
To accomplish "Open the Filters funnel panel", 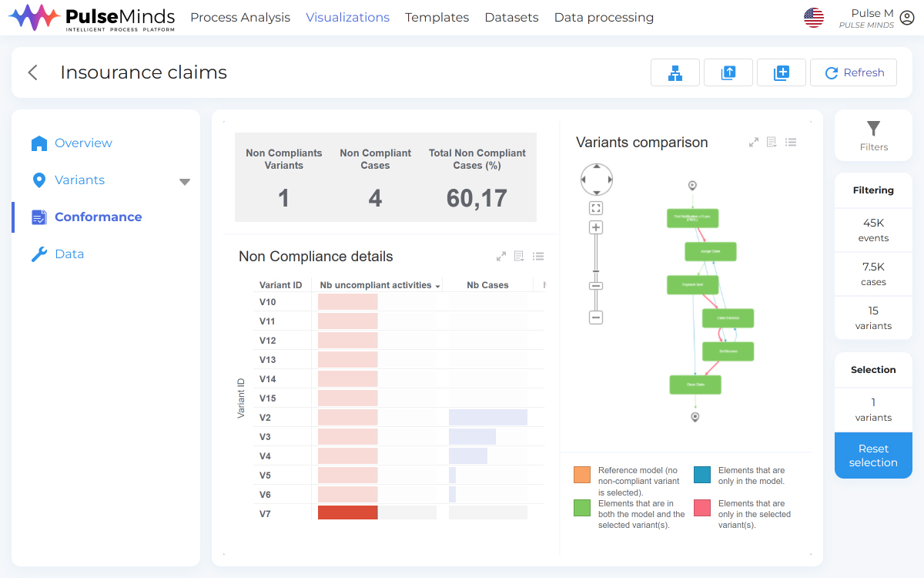I will [873, 135].
